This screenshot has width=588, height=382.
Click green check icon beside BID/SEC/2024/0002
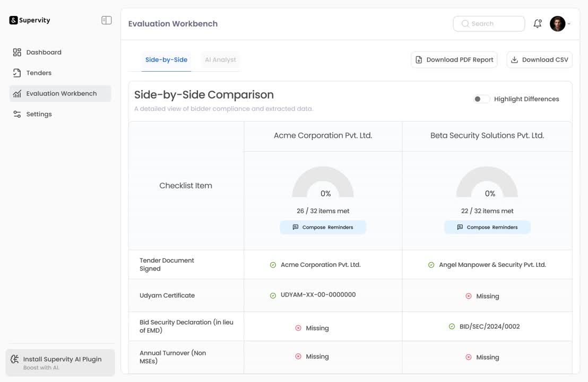(x=452, y=326)
